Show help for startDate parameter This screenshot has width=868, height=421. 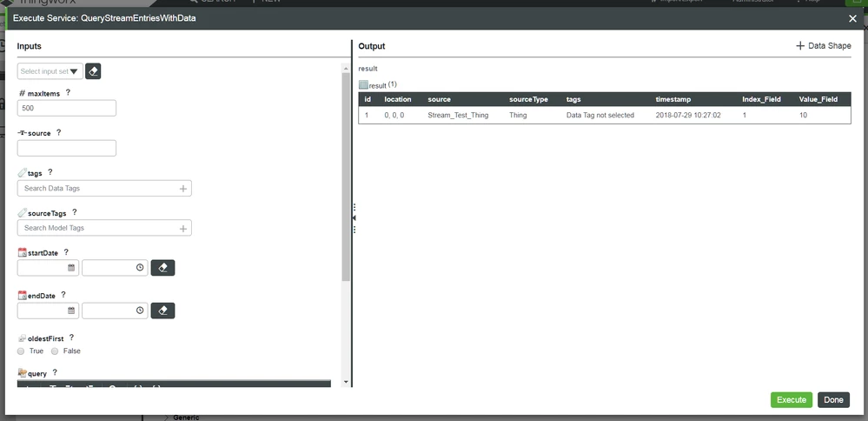pyautogui.click(x=66, y=252)
